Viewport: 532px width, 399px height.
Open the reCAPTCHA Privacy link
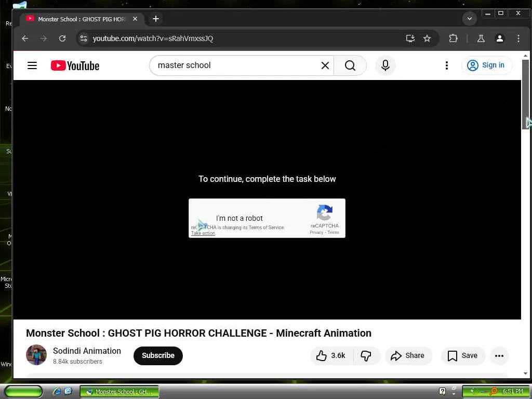(316, 232)
